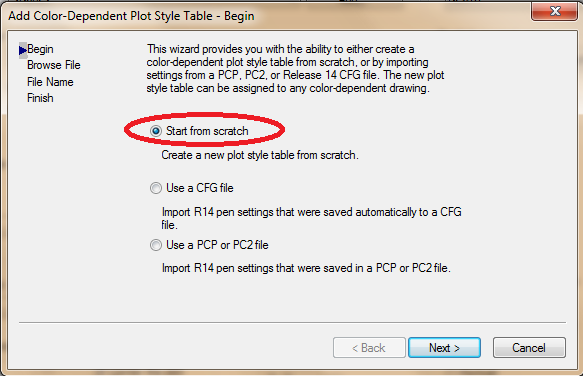Select the Begin step in wizard sidebar
This screenshot has width=583, height=376.
[x=40, y=49]
